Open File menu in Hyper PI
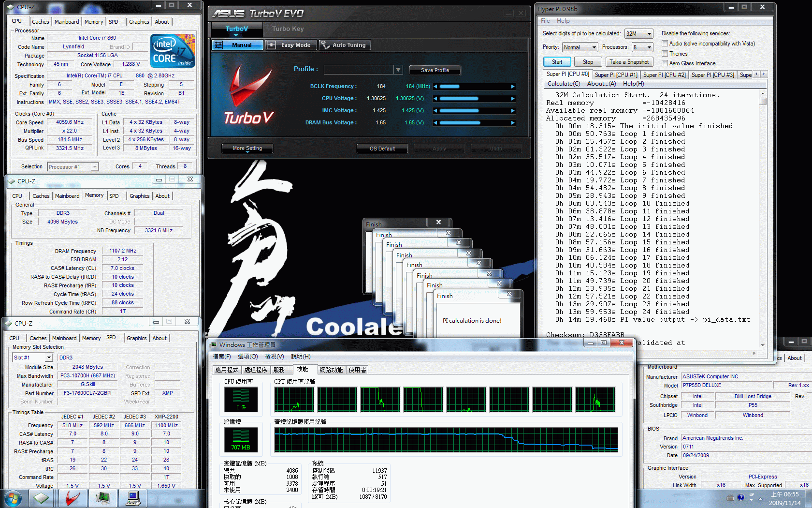Screen dimensions: 812x508 pos(545,21)
